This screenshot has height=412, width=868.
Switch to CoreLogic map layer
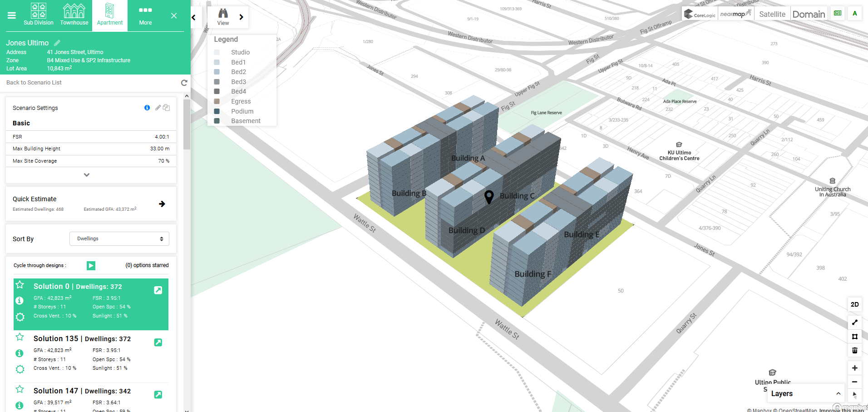click(x=700, y=14)
